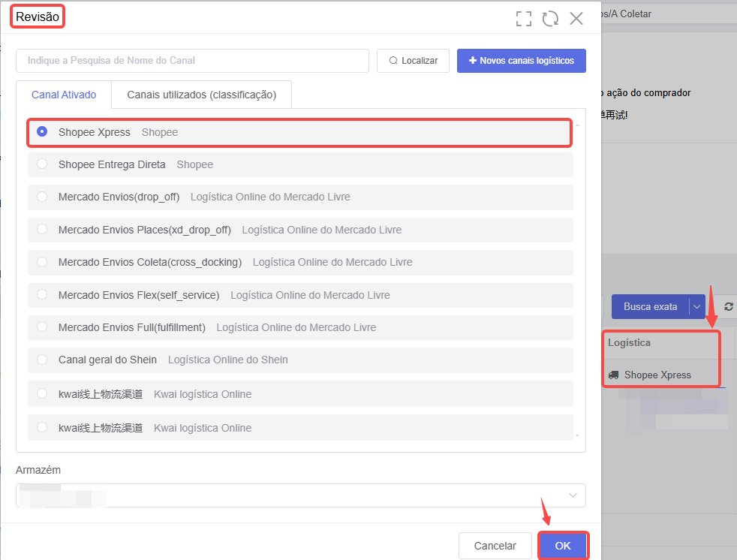Maximize the Revisão dialog to fullscreen
The height and width of the screenshot is (560, 737).
click(524, 19)
